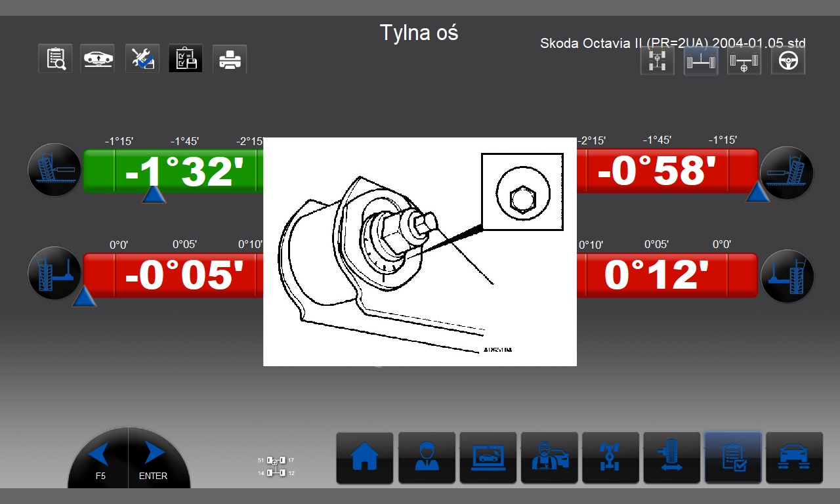Click the sensor status indicator icon

tap(276, 466)
